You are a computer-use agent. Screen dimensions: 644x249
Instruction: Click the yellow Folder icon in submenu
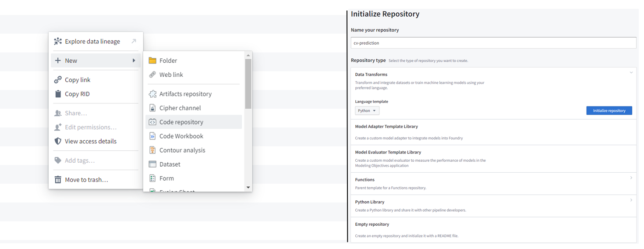(152, 60)
